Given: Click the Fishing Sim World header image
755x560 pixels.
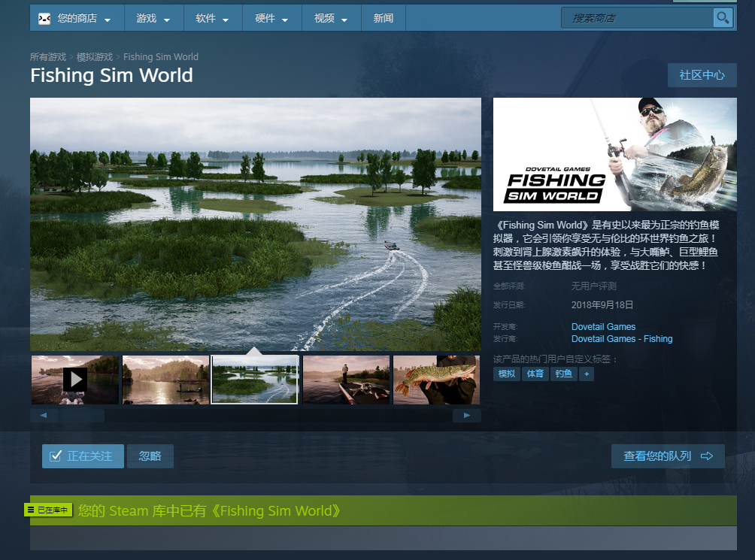Looking at the screenshot, I should point(615,154).
